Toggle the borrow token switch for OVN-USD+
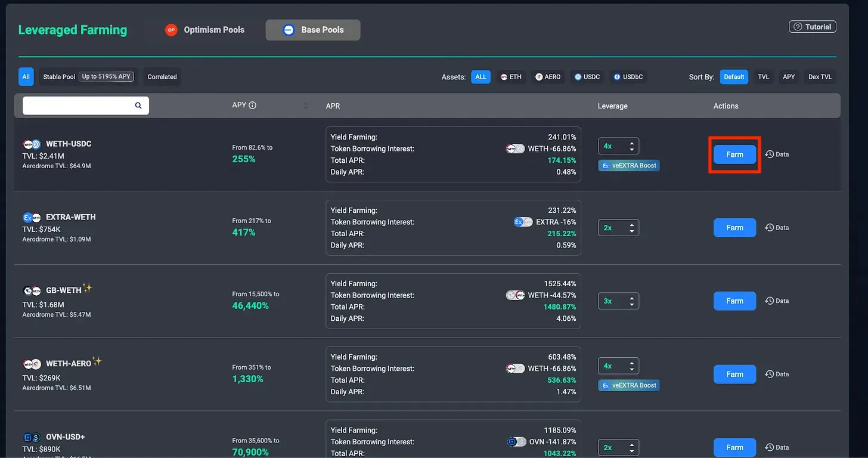Image resolution: width=868 pixels, height=458 pixels. (x=516, y=442)
